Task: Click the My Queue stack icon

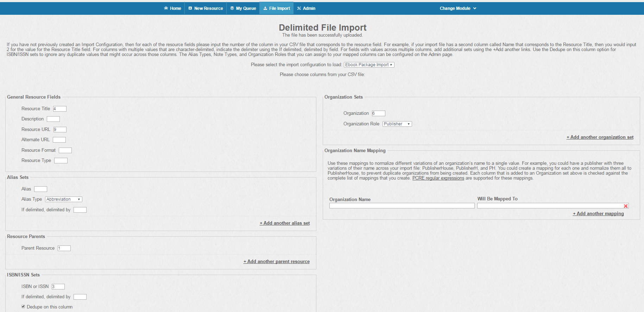Action: click(x=232, y=8)
